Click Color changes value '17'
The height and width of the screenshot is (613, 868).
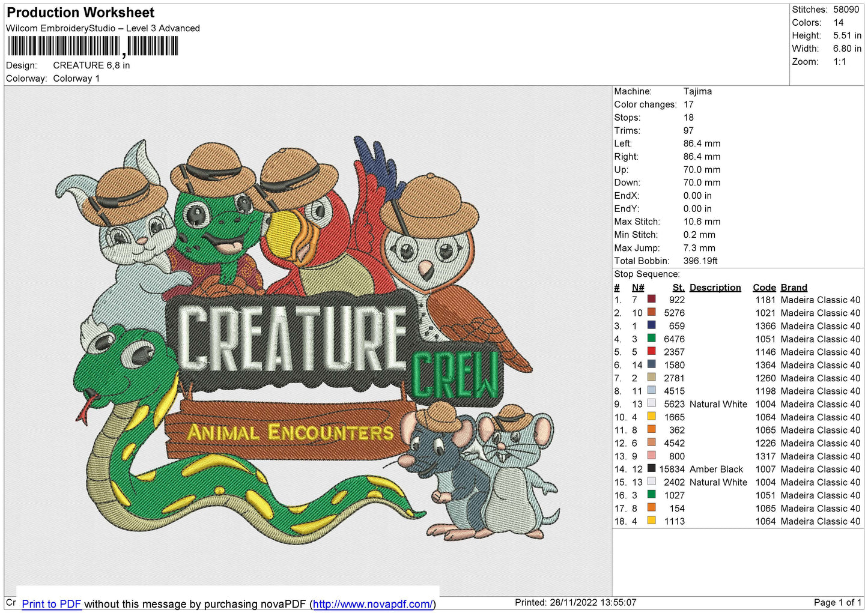click(688, 104)
